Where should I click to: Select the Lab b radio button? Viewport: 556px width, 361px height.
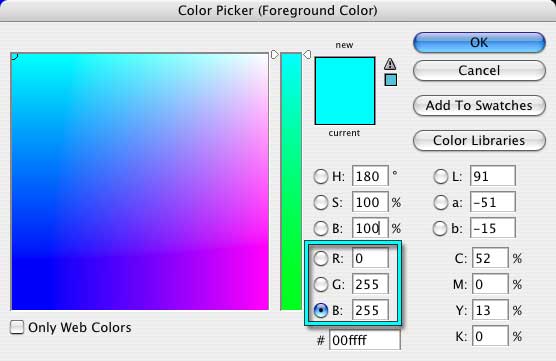(440, 228)
